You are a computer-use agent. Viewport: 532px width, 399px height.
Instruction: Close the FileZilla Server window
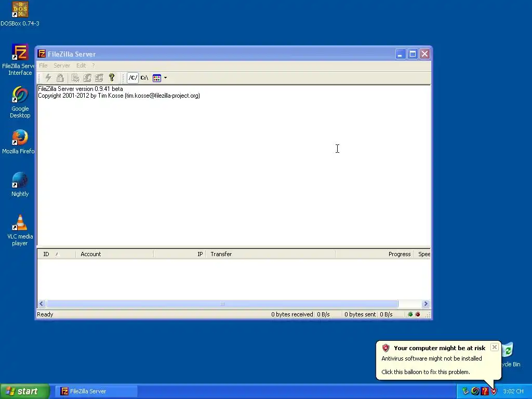[x=424, y=54]
